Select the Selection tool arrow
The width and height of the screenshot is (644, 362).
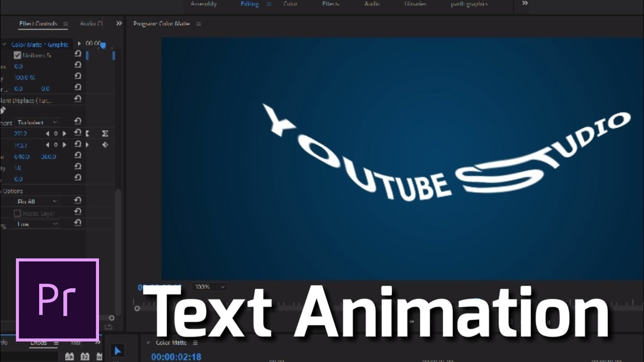pyautogui.click(x=117, y=350)
